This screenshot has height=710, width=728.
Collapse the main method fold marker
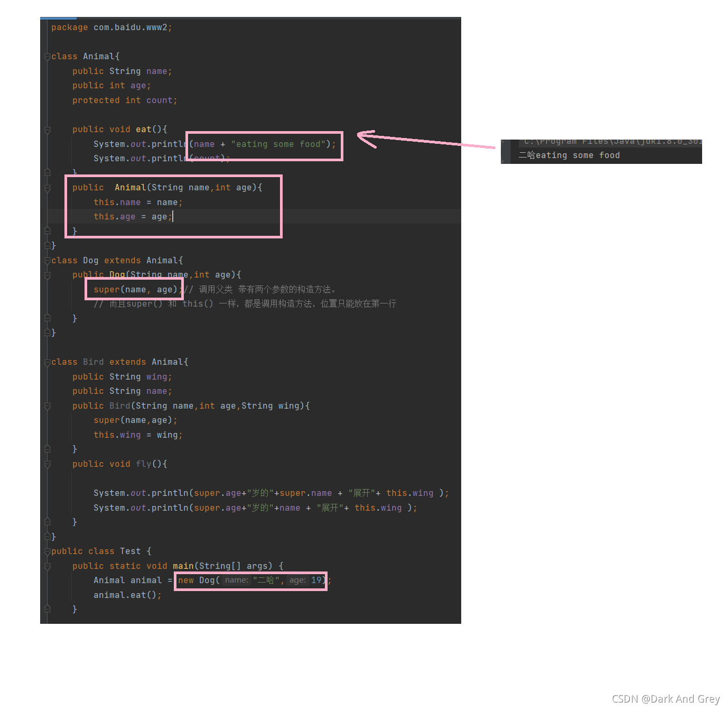tap(47, 566)
